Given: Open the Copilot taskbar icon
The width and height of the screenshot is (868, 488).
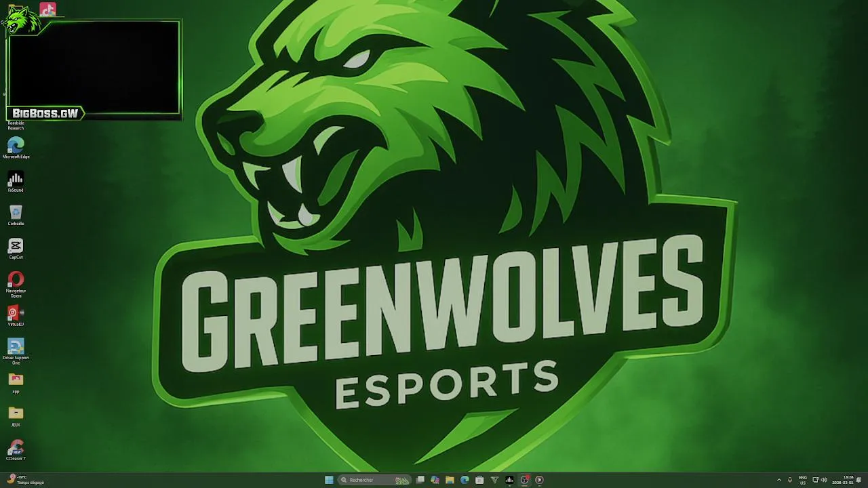Looking at the screenshot, I should coord(435,480).
